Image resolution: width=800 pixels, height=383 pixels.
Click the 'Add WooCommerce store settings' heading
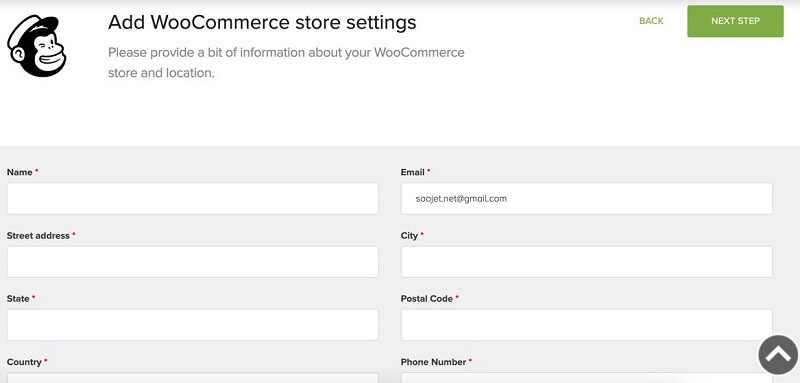[262, 22]
